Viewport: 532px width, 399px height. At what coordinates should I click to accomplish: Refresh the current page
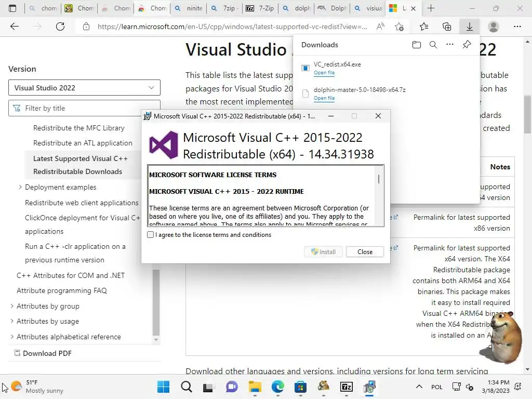[x=60, y=26]
